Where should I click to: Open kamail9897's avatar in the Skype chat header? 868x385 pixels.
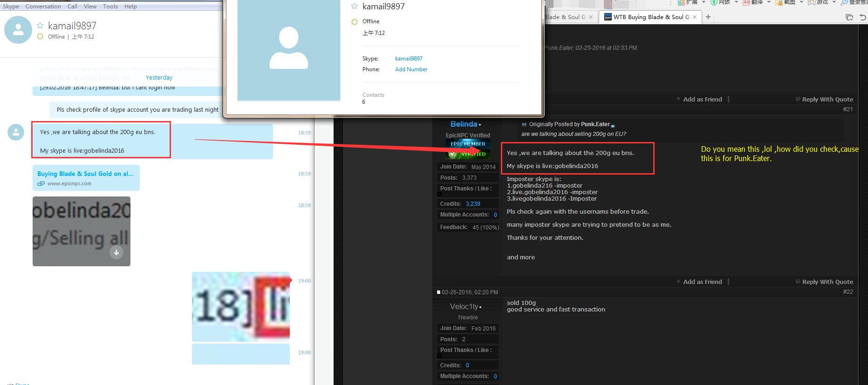coord(18,30)
